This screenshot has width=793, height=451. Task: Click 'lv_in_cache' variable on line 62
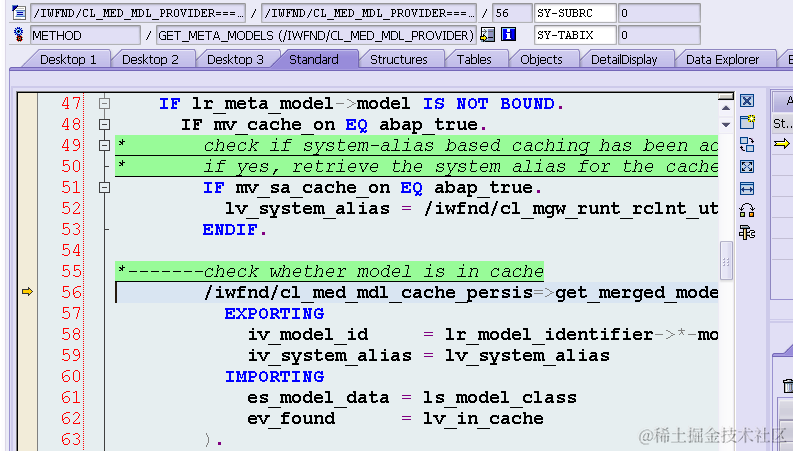pos(483,419)
